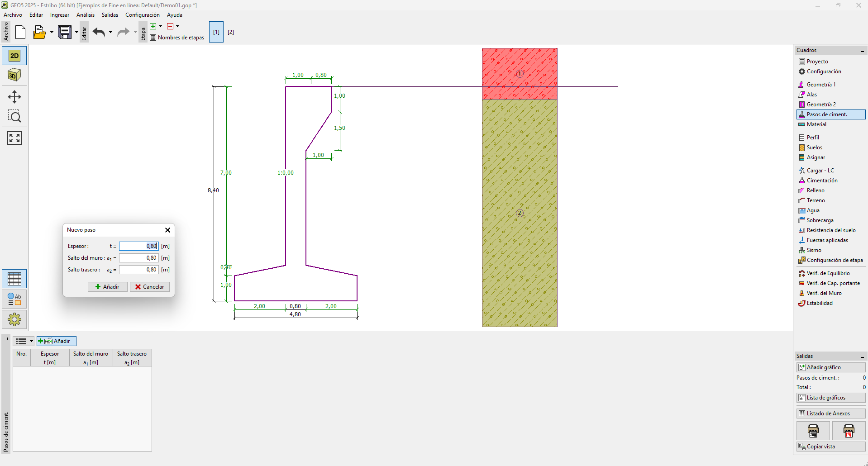Click the Salto trasero a2 input field

pos(138,270)
